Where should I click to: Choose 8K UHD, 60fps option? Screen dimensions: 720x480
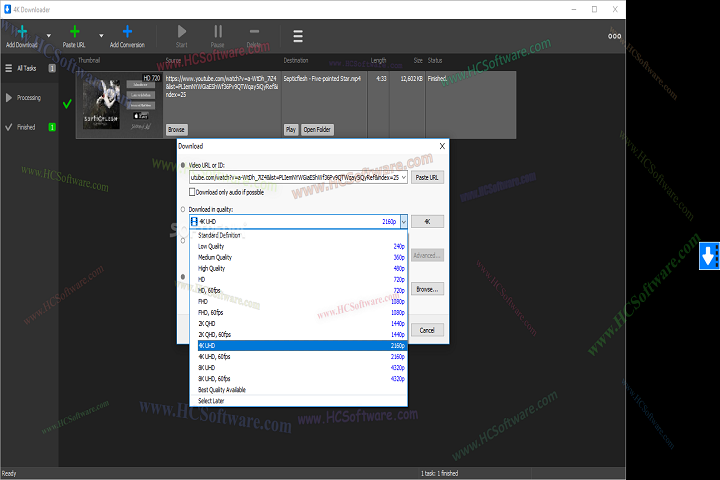[298, 378]
